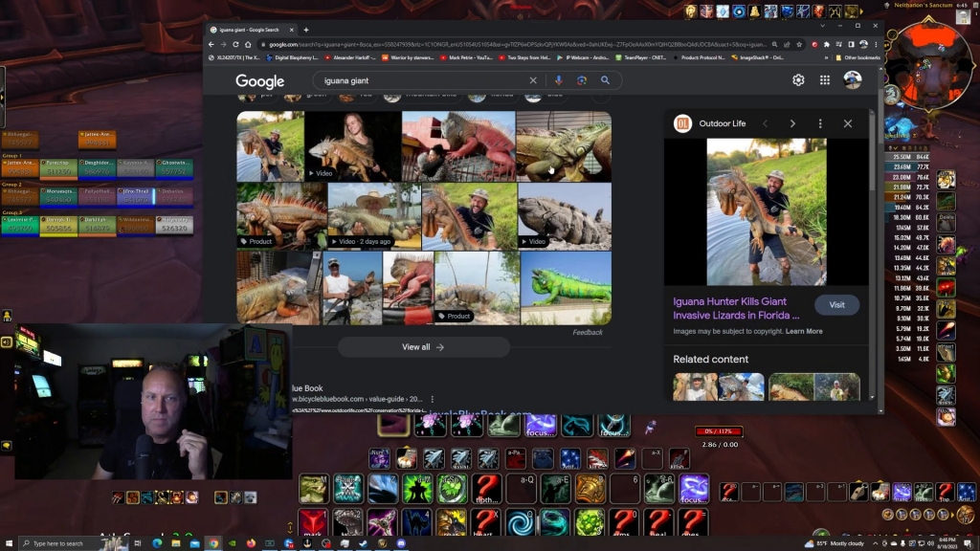Open more options for the Outdoor Life image
This screenshot has height=551, width=980.
[820, 123]
